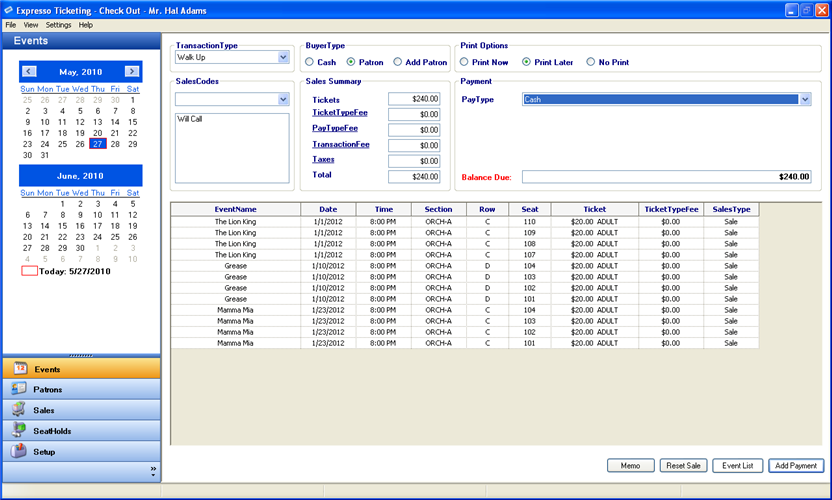Viewport: 832px width, 500px height.
Task: Click the Ticket column header
Action: click(595, 209)
